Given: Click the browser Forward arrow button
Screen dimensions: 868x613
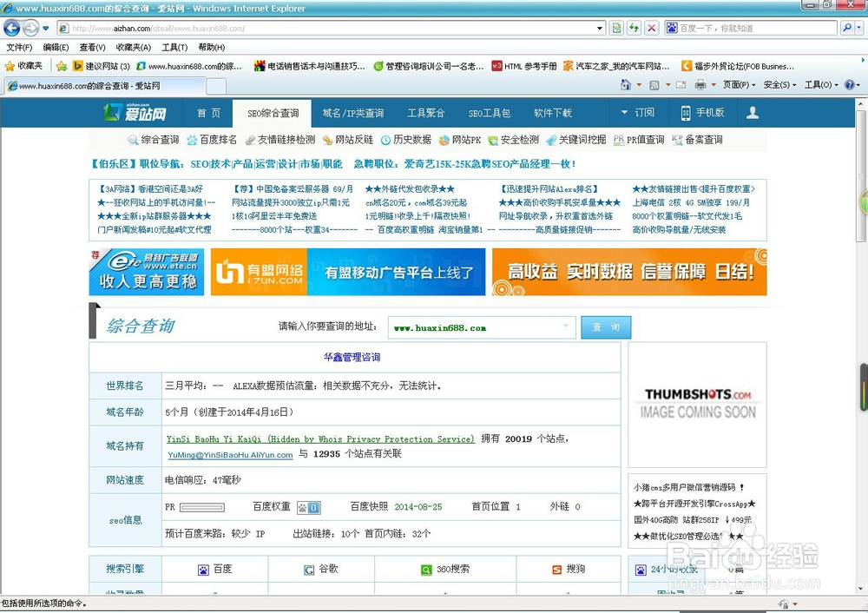Looking at the screenshot, I should pos(31,28).
